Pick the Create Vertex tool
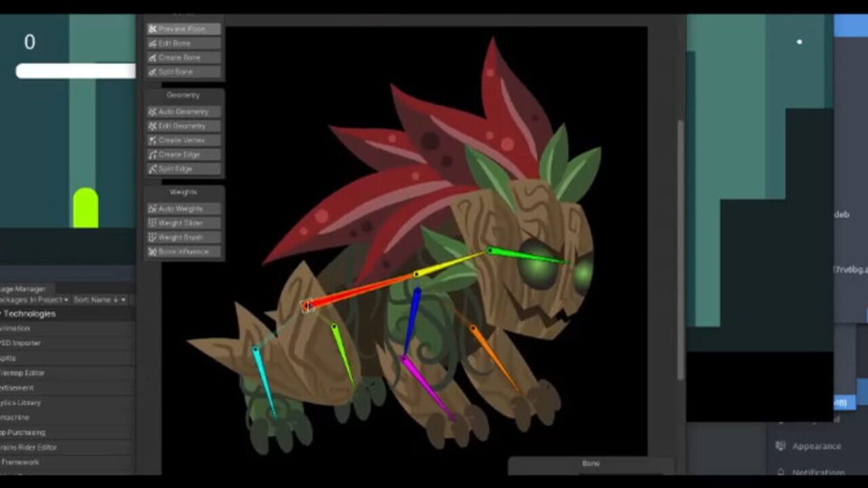 point(184,140)
